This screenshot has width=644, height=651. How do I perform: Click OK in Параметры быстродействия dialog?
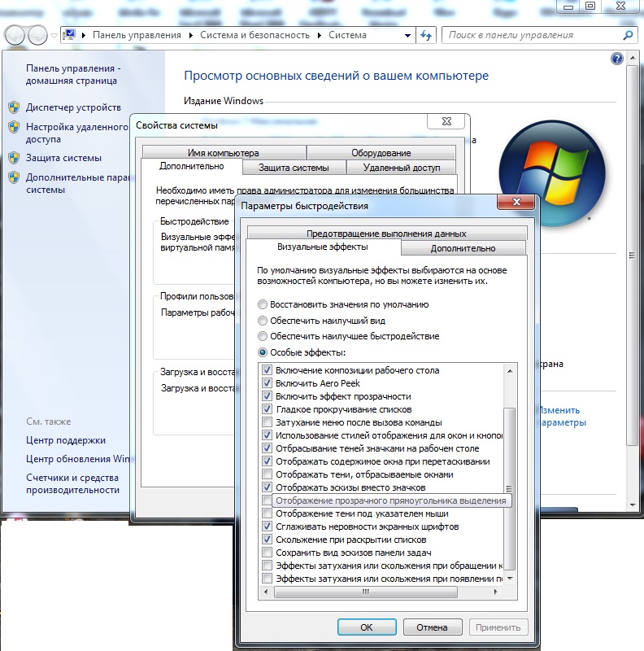pos(366,627)
